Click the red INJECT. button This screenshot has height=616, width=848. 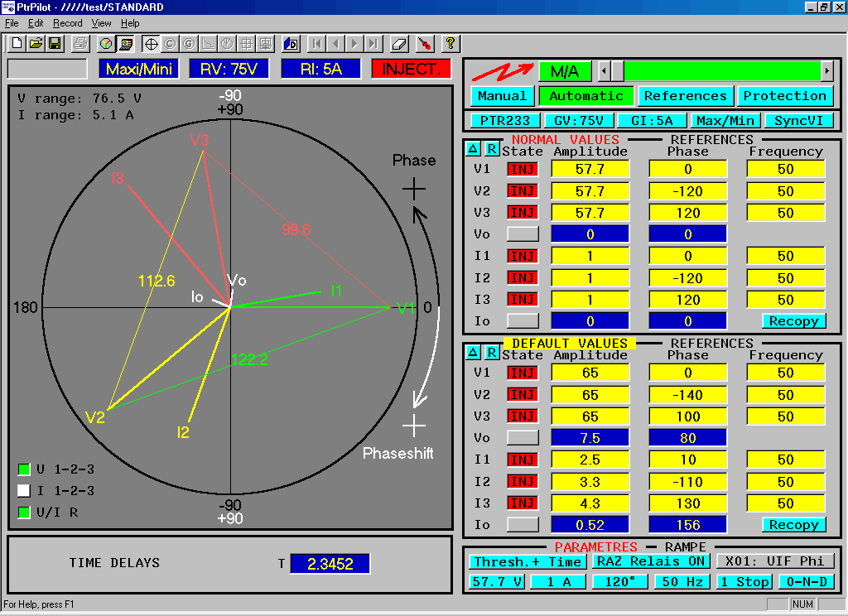point(411,69)
